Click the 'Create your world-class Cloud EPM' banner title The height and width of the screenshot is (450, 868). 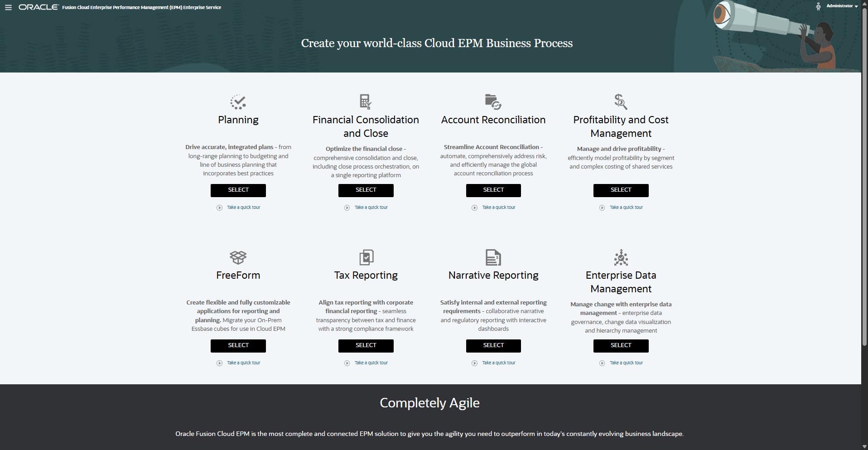click(437, 43)
